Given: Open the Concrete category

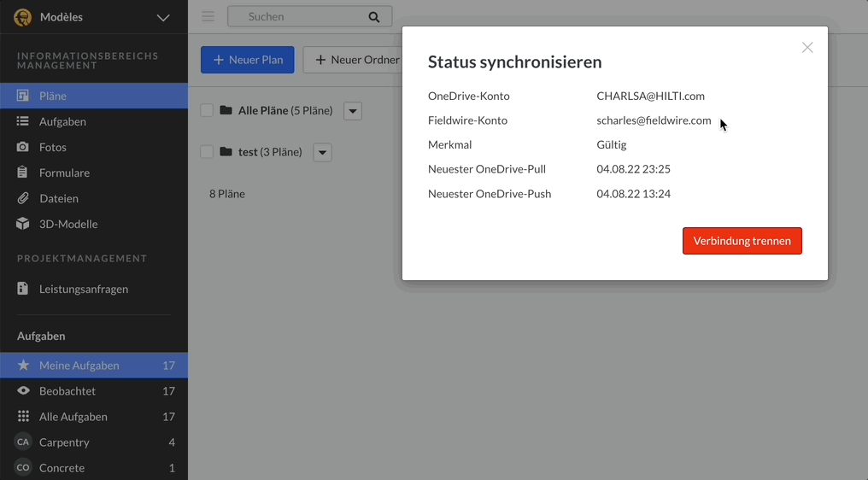Looking at the screenshot, I should pos(94,468).
